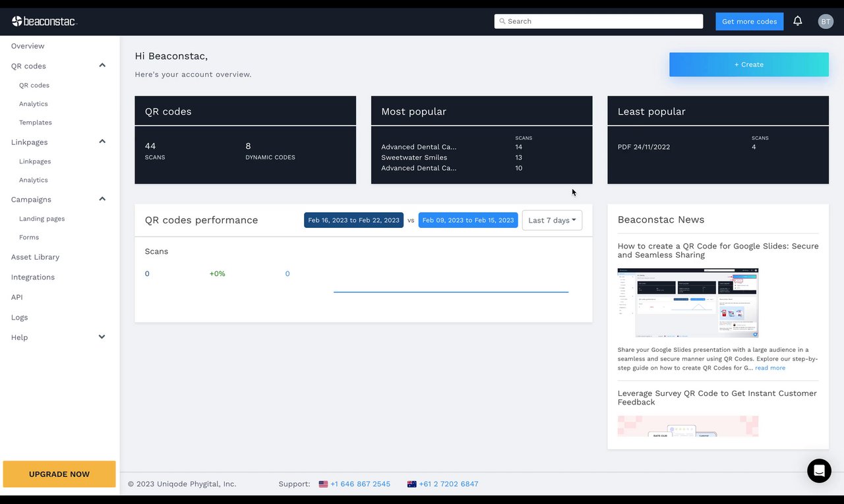Call the +1 646 867 2545 support number
Screen dimensions: 844x504
(x=360, y=484)
